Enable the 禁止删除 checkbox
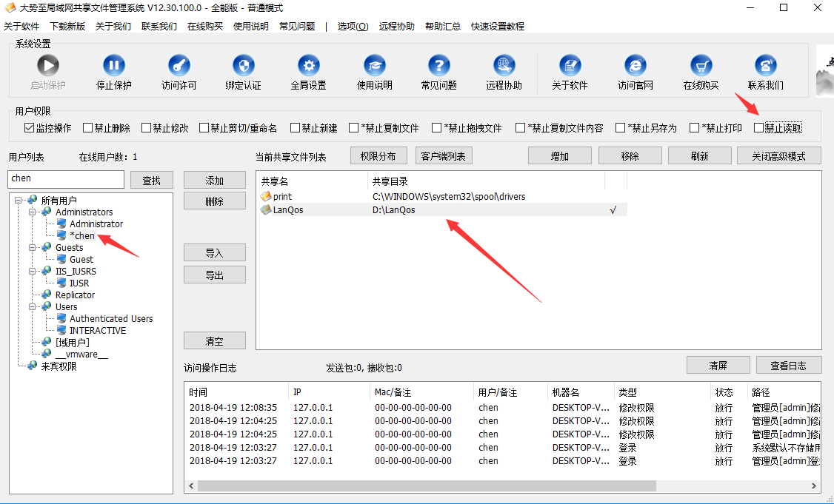Viewport: 834px width, 504px height. coord(88,128)
